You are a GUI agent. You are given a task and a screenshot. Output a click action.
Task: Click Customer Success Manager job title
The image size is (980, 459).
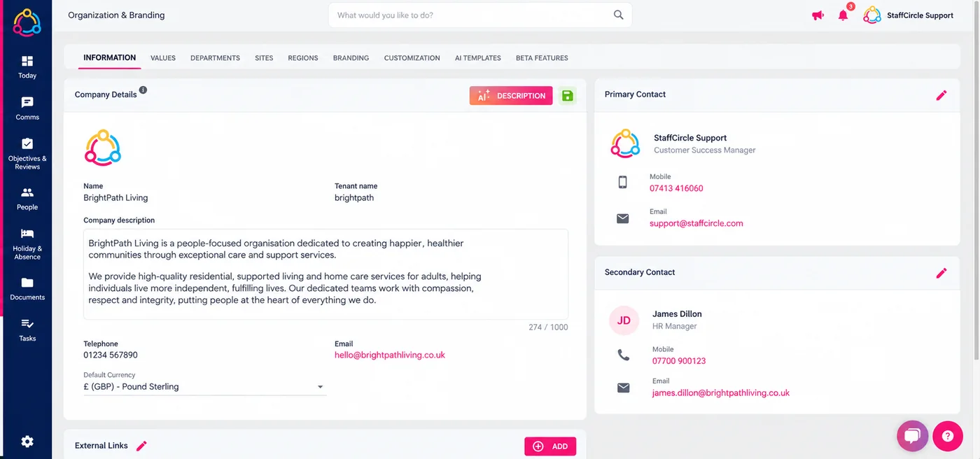(704, 150)
